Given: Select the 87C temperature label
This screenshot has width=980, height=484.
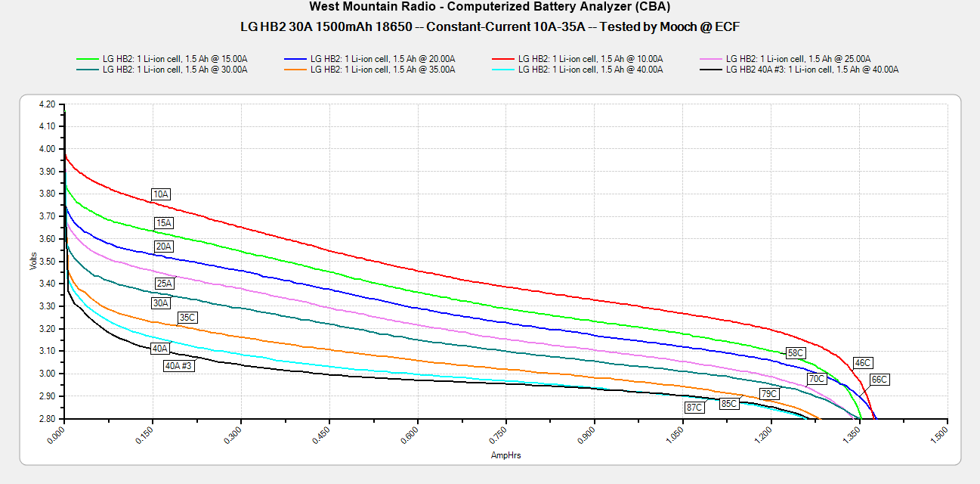Looking at the screenshot, I should click(x=694, y=408).
